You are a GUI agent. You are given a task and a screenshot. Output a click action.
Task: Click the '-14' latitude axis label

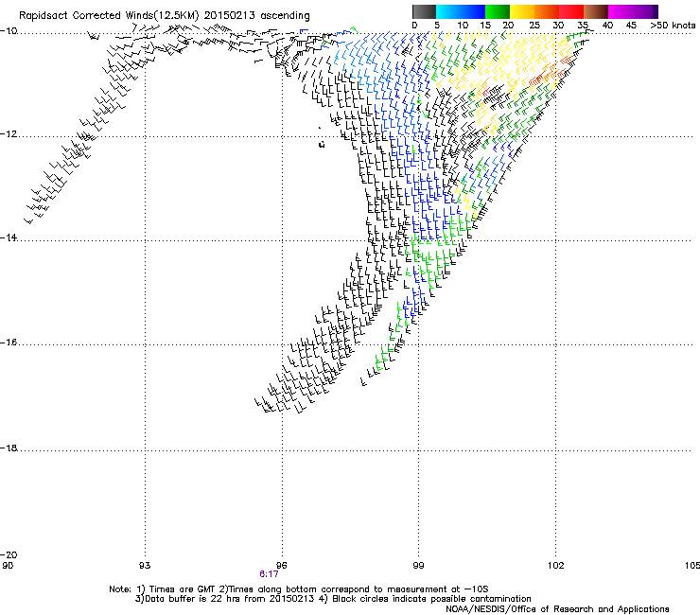[9, 237]
